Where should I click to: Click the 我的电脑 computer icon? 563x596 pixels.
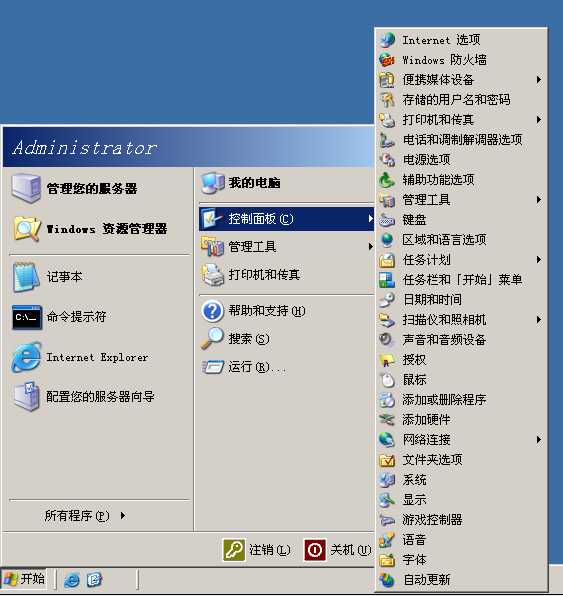point(213,183)
